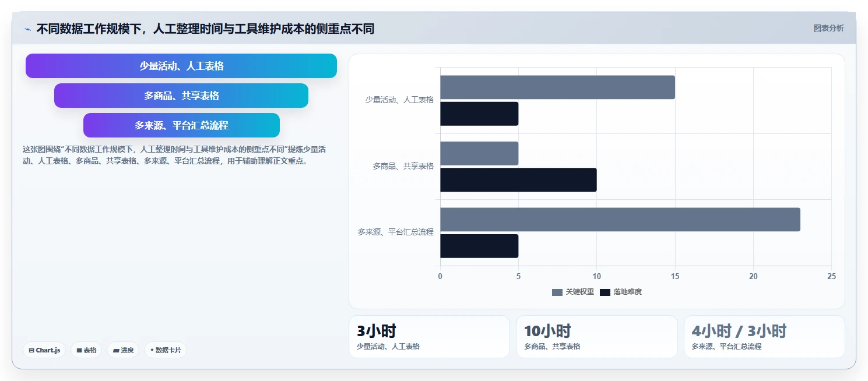The image size is (868, 381).
Task: Click the 4小时 / 3小时 data card
Action: 764,337
